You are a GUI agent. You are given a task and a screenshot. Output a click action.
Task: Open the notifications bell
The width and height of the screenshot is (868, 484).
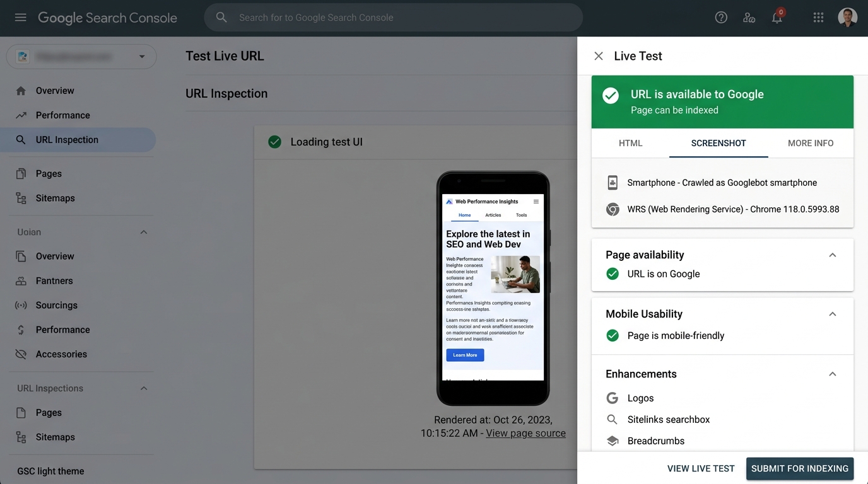(777, 18)
